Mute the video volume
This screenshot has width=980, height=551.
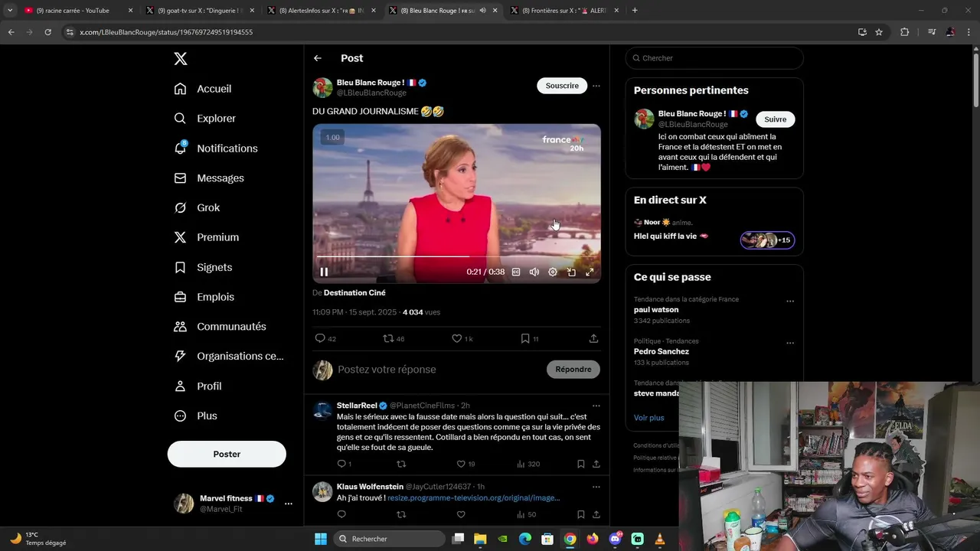[534, 272]
